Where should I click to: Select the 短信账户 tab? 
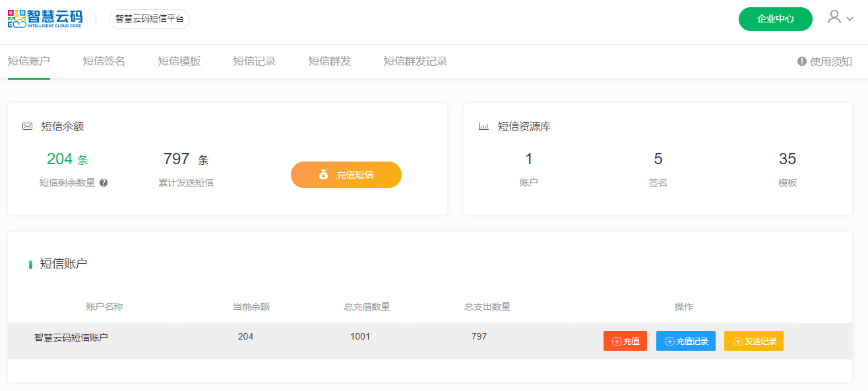pos(28,61)
